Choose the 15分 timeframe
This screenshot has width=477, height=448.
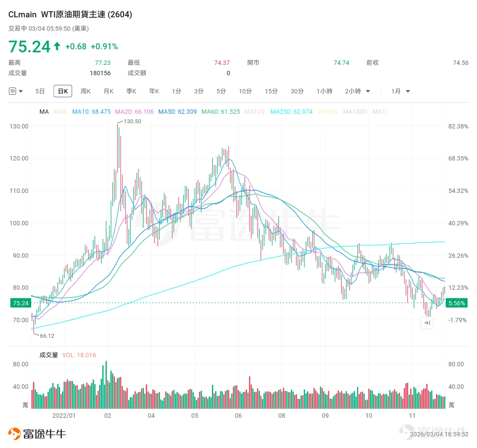271,91
